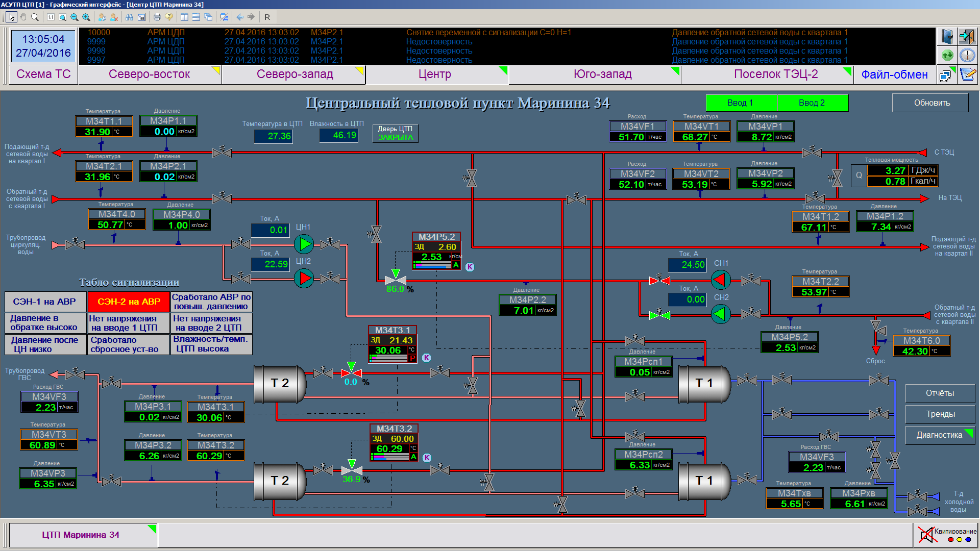Click the red СЭН-2 на АВР alarm
Screen dimensions: 980x551
pos(129,302)
